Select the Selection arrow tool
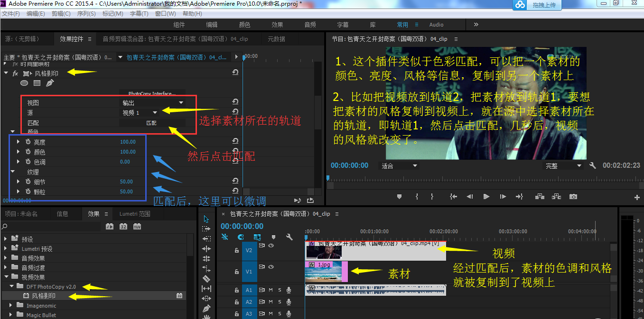 coord(206,219)
